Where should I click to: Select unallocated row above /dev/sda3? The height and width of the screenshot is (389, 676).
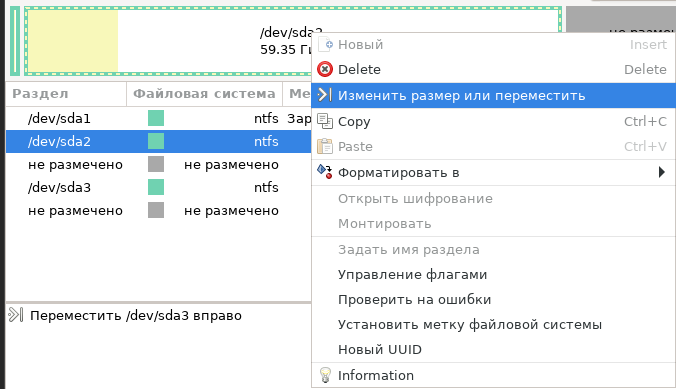click(158, 164)
